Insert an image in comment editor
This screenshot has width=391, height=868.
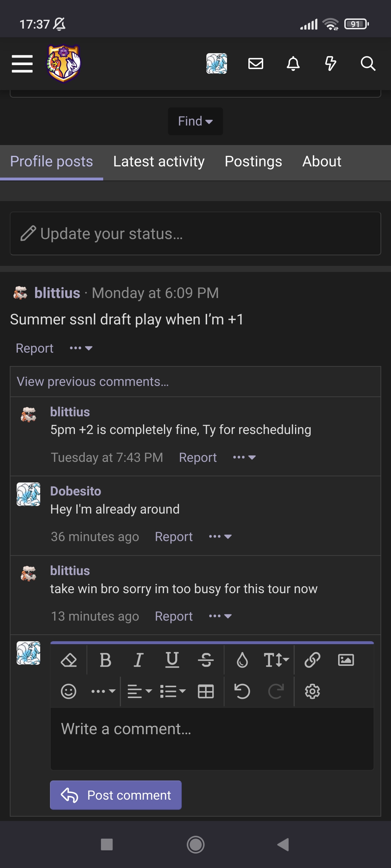tap(346, 660)
